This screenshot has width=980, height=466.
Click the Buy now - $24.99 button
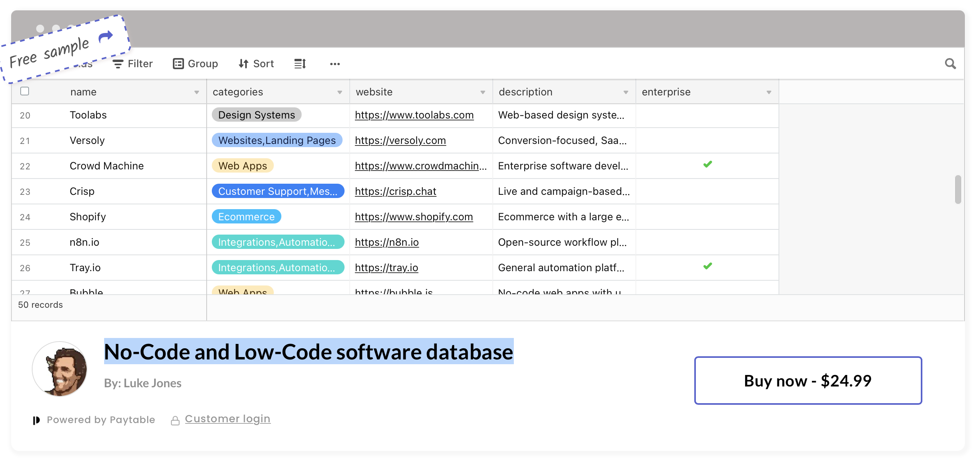(808, 381)
